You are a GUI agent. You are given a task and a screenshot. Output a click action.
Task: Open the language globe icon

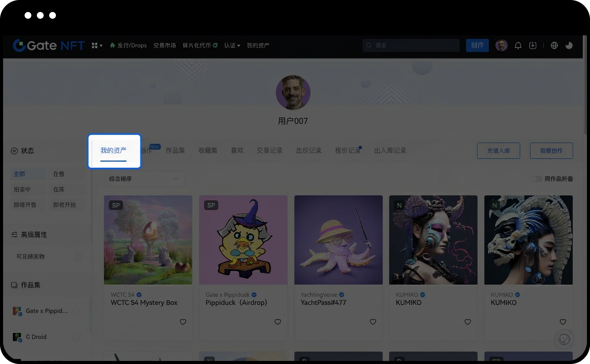(554, 45)
